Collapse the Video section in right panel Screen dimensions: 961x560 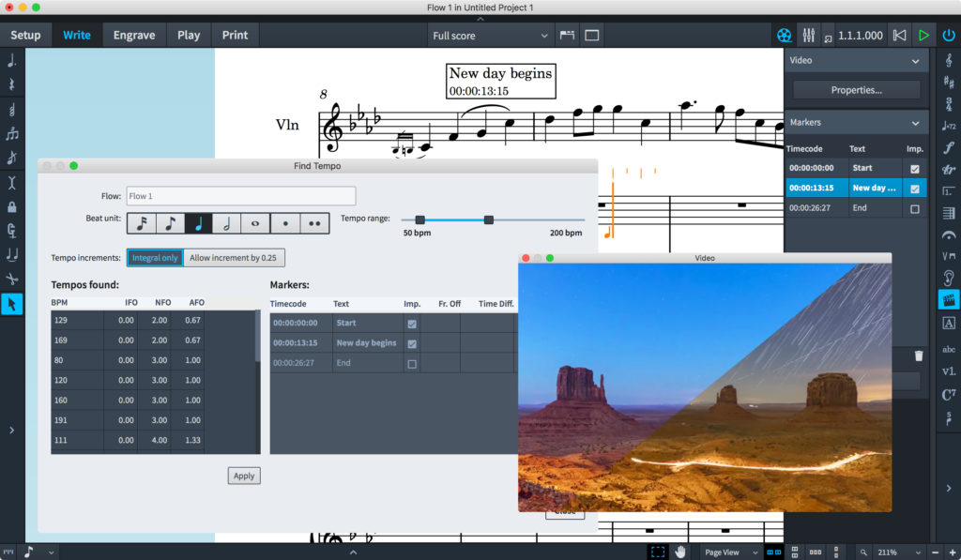click(x=915, y=61)
